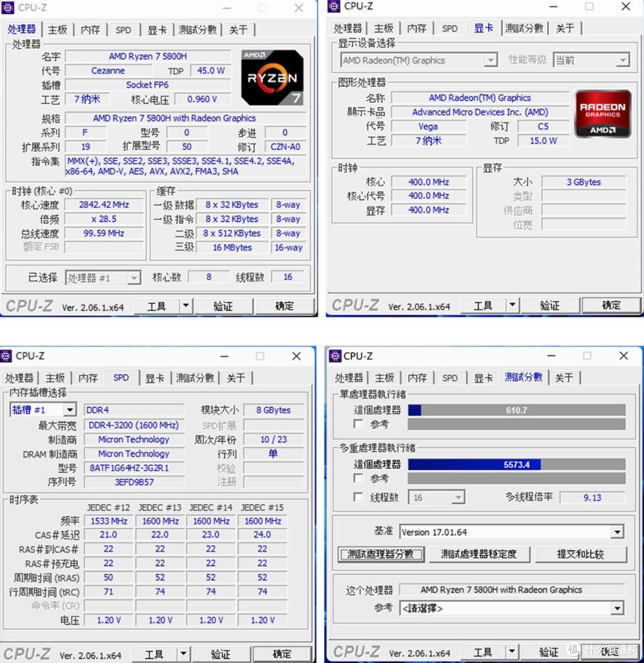The height and width of the screenshot is (663, 644).
Task: Click the CPU-Z app icon in the benchmark window title bar
Action: click(335, 356)
